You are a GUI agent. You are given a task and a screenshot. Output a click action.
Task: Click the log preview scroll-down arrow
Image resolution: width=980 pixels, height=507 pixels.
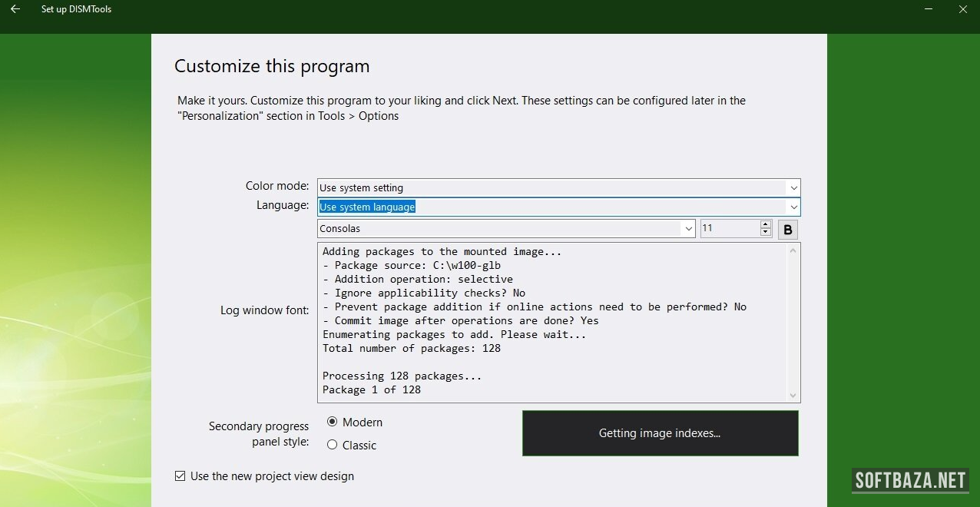tap(793, 395)
